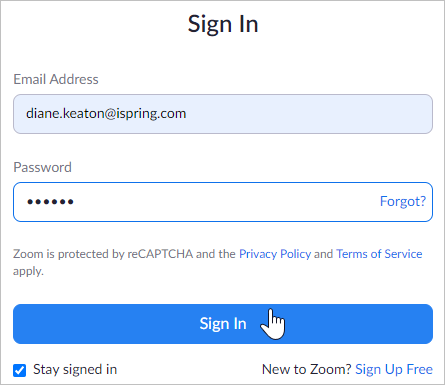Click the blue checkmark icon of Stay signed in
Image resolution: width=445 pixels, height=385 pixels.
coord(20,370)
